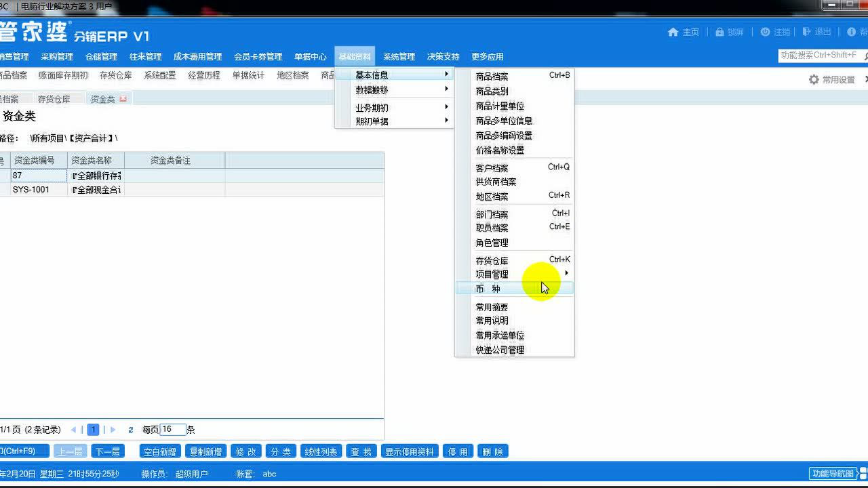The width and height of the screenshot is (868, 488).
Task: Click 显示停用资料 button
Action: (x=410, y=451)
